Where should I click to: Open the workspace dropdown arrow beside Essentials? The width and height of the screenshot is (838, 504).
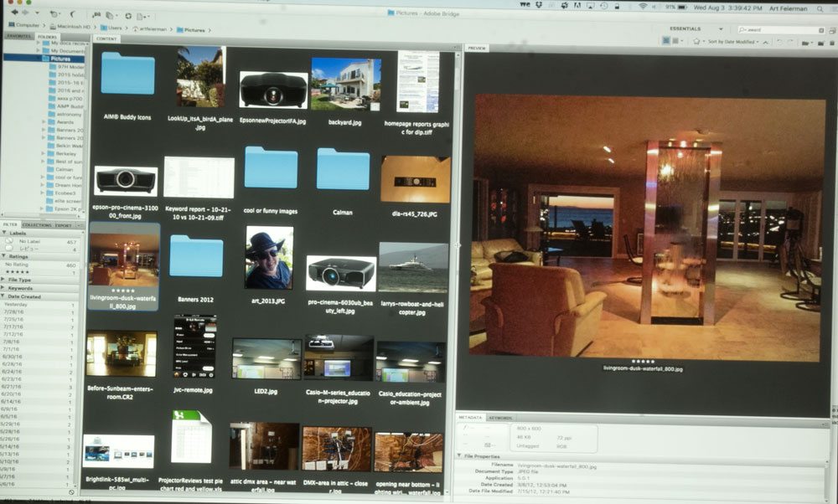(721, 28)
